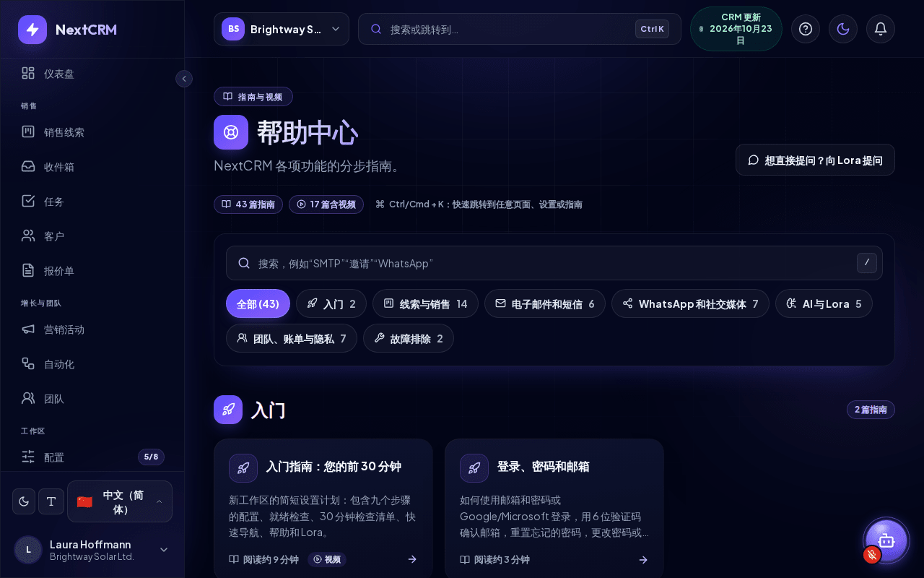The image size is (924, 578).
Task: Filter guides by 电子邮件和短信
Action: 545,303
